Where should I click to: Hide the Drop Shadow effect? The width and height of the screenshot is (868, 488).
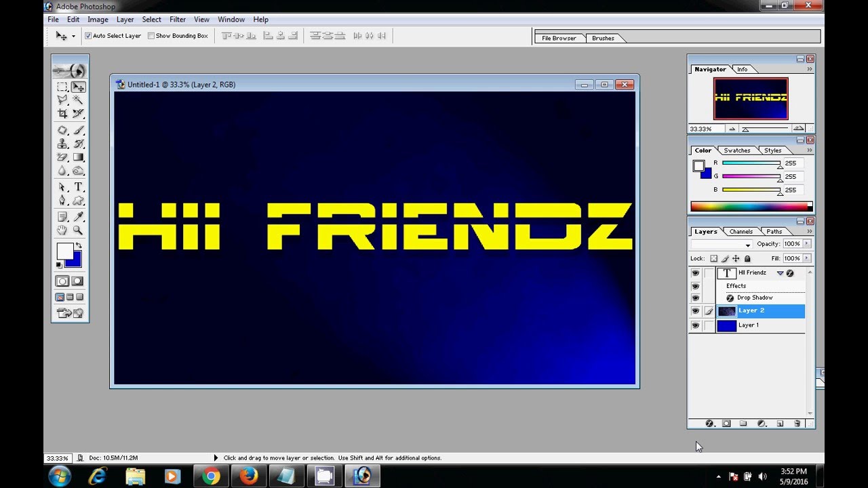point(695,298)
